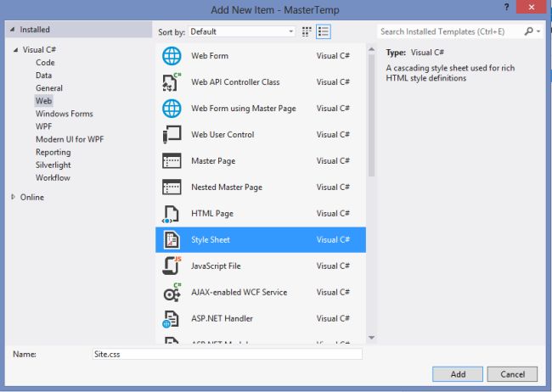Screen dimensions: 552x392
Task: Select the JavaScript File icon
Action: point(172,266)
